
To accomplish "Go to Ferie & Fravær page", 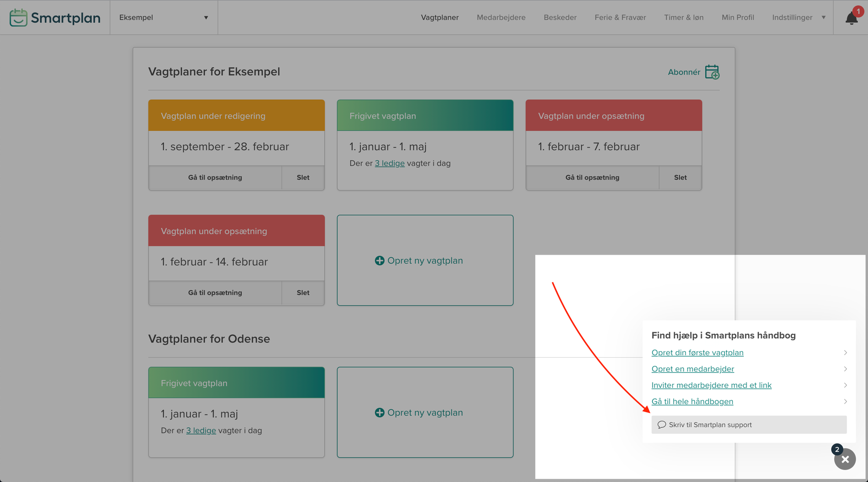I will coord(620,17).
